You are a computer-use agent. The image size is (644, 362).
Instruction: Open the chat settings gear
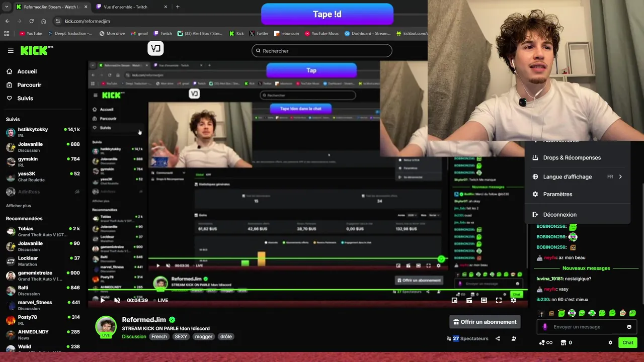click(x=610, y=342)
